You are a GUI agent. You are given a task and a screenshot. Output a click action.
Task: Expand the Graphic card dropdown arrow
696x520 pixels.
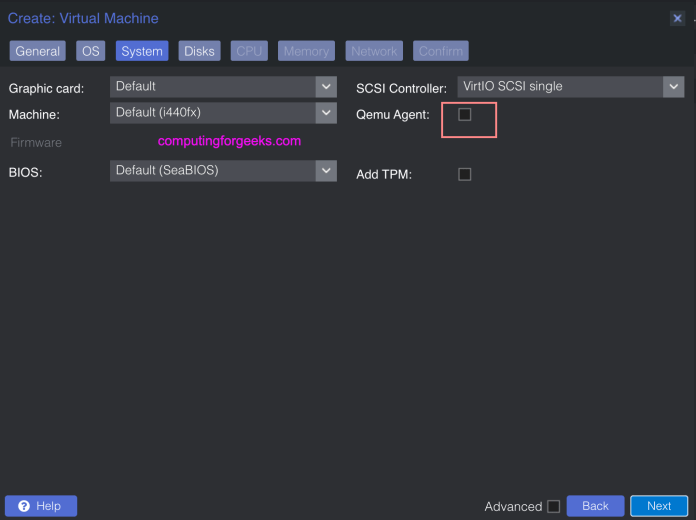pos(326,87)
